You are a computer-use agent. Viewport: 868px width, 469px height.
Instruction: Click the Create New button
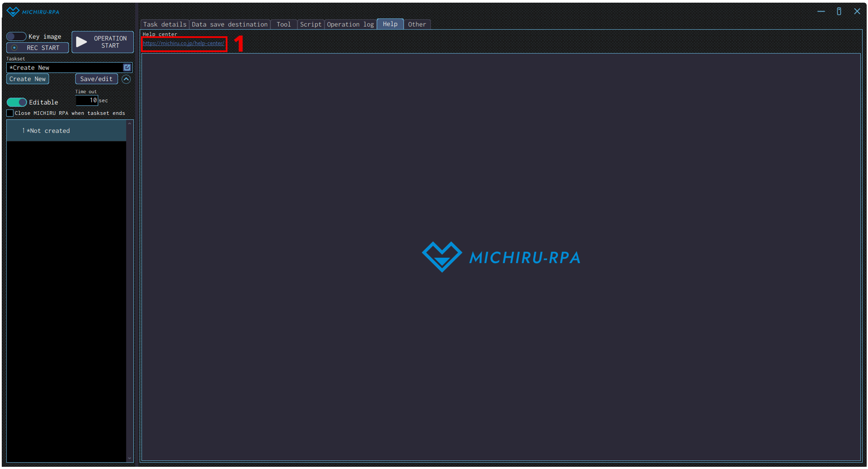click(27, 79)
